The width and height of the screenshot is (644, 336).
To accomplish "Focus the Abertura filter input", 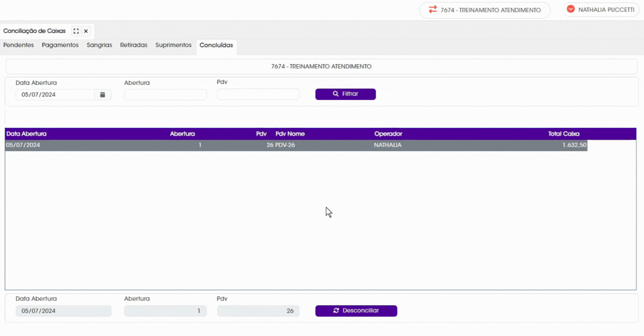I will pos(165,94).
